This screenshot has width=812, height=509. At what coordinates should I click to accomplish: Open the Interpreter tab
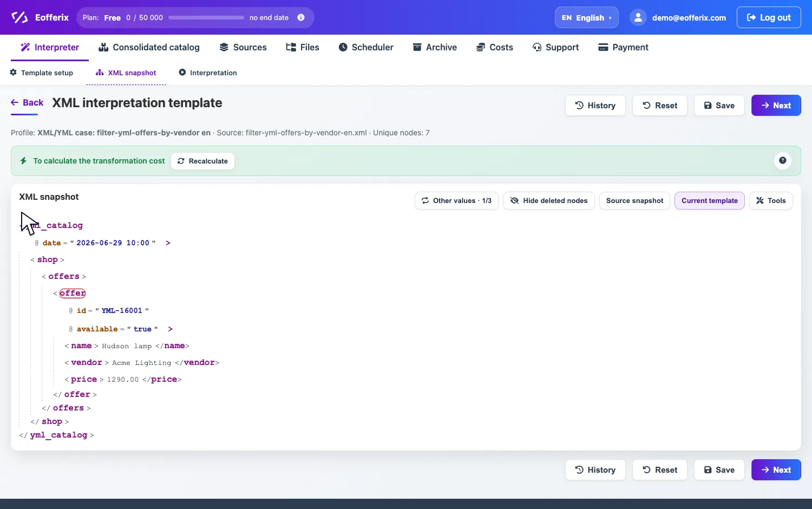pos(50,47)
